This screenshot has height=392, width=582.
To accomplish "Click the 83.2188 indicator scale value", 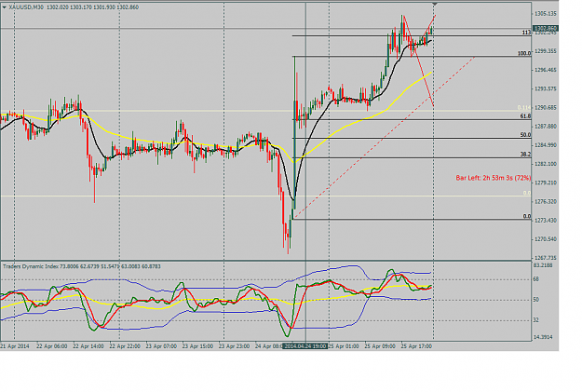I will click(x=543, y=265).
